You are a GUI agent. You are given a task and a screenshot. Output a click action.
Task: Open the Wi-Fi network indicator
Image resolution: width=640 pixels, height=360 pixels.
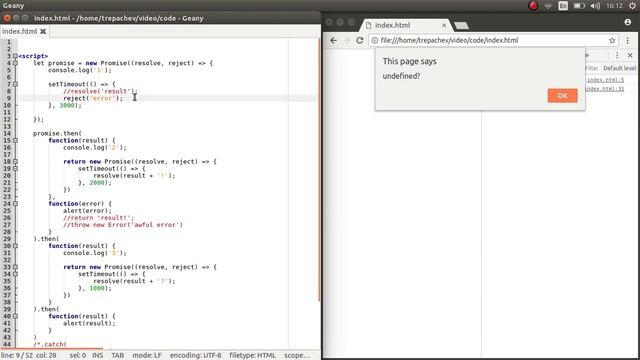[x=548, y=6]
